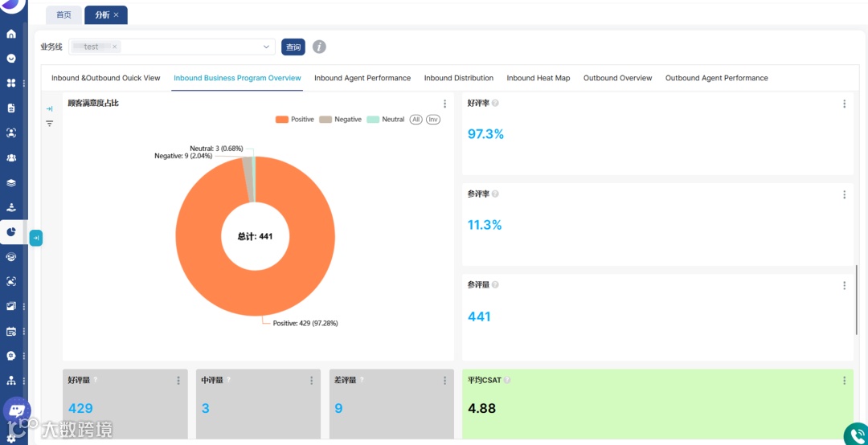The image size is (868, 445).
Task: Remove the test tag from 业务线 field
Action: tap(115, 47)
